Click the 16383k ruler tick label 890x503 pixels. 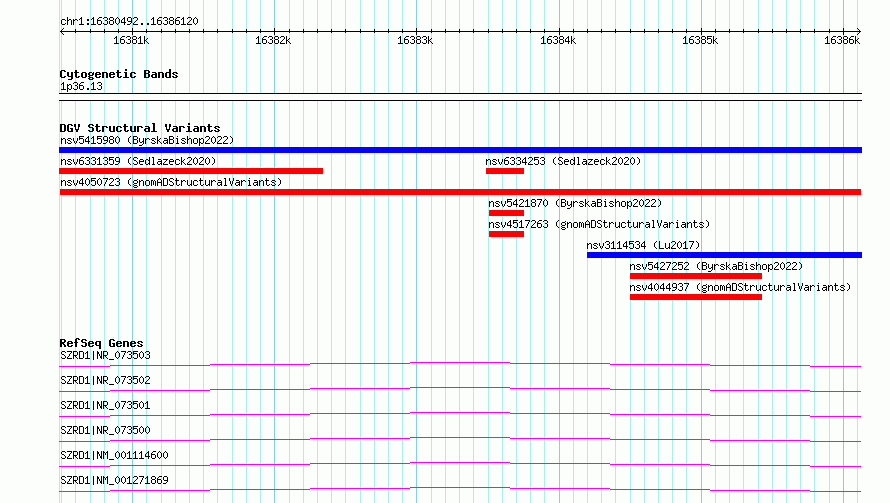pos(415,40)
